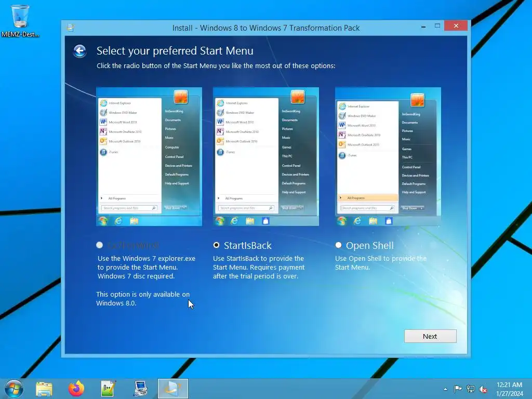Open the Windows Start orb on the taskbar
Viewport: 532px width, 399px height.
(14, 389)
